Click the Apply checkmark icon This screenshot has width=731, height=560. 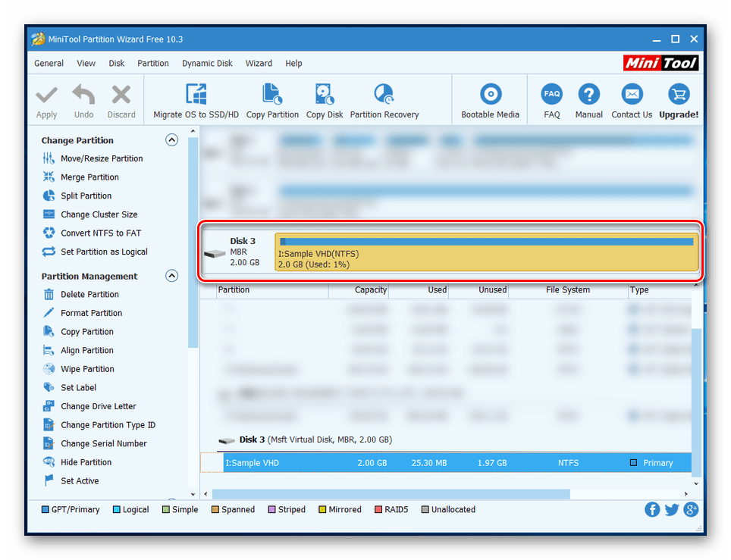tap(46, 95)
